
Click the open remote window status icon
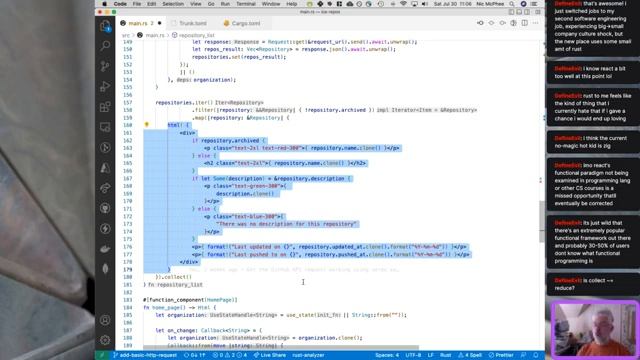pos(102,355)
